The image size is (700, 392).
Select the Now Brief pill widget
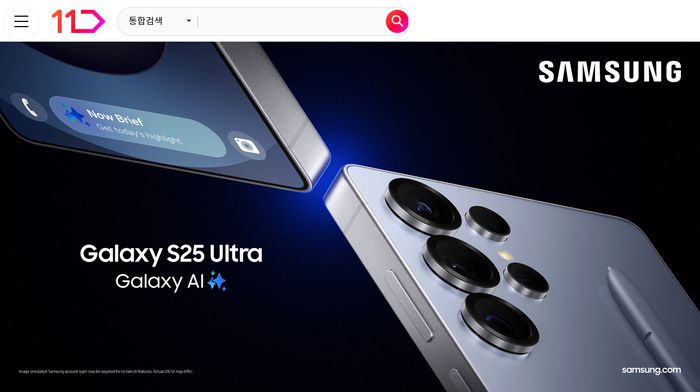(138, 126)
